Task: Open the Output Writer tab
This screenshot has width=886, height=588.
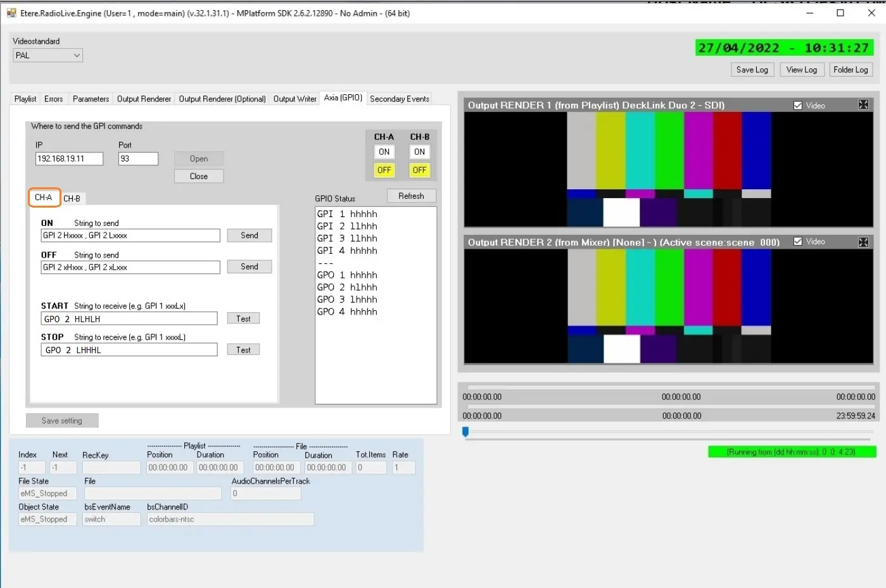Action: tap(294, 99)
